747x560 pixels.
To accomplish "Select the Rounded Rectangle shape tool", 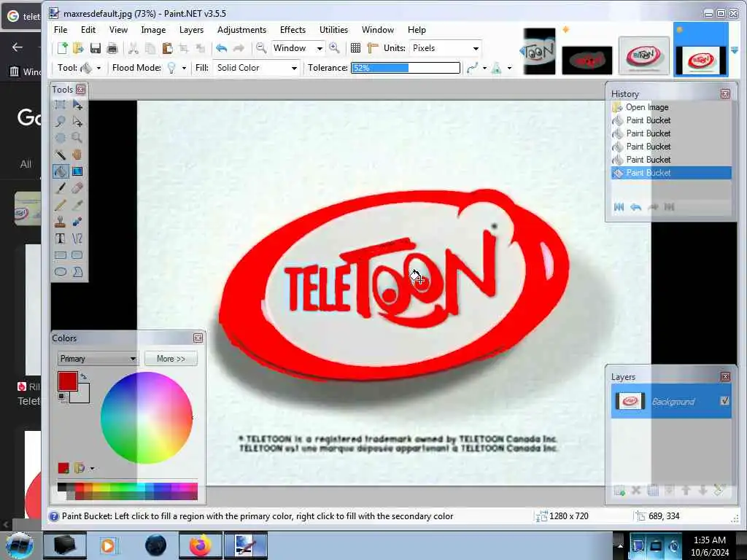I will (77, 254).
